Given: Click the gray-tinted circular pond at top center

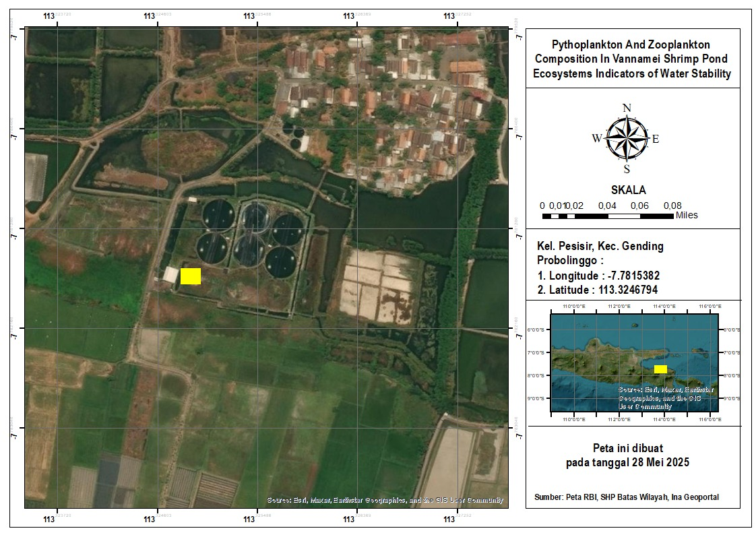Looking at the screenshot, I should click(255, 216).
